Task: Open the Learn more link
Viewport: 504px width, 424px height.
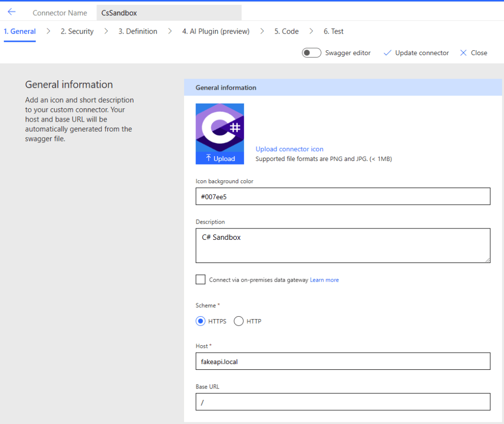Action: pos(324,280)
